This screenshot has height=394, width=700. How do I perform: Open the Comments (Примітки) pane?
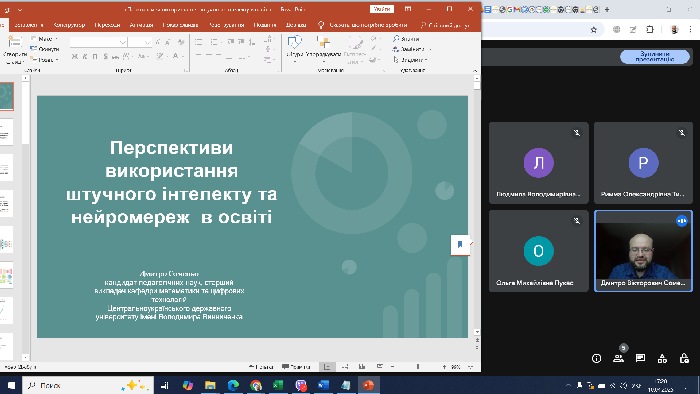(x=296, y=367)
